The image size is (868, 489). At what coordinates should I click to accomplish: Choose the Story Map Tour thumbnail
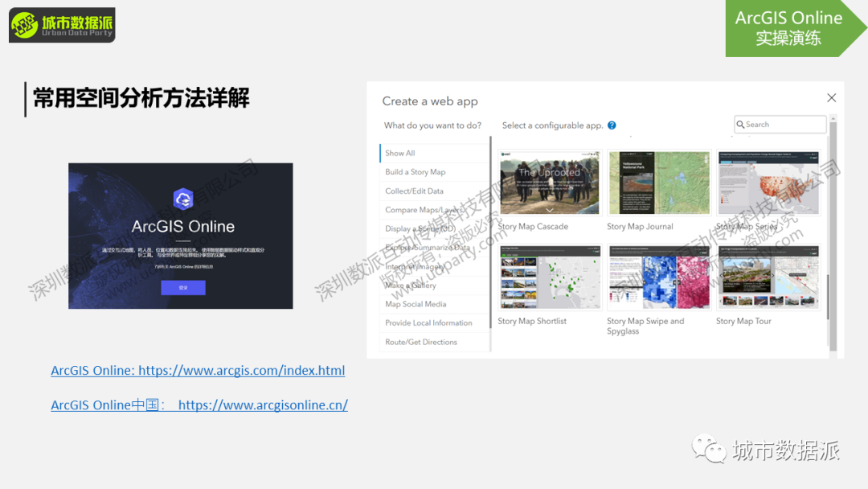[x=768, y=277]
